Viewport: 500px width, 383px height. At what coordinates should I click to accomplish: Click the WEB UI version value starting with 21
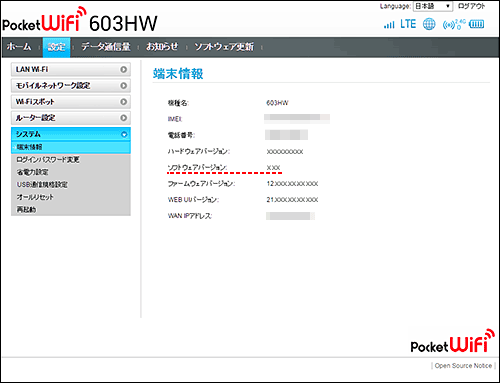tap(292, 200)
